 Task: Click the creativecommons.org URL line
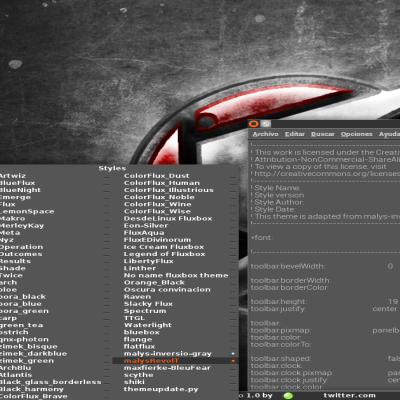coord(325,174)
